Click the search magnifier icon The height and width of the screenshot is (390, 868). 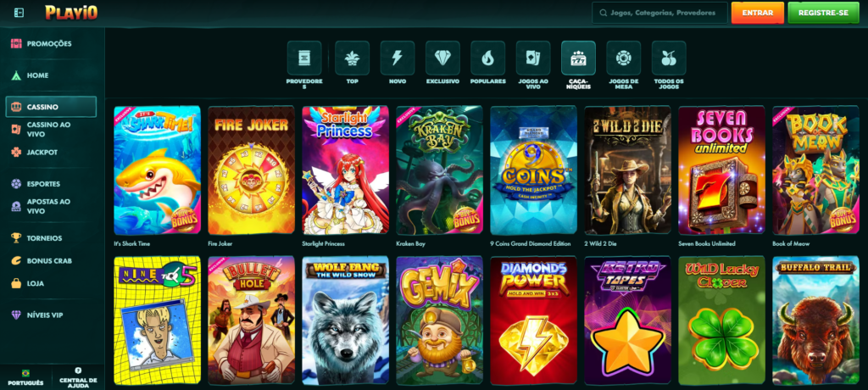603,13
